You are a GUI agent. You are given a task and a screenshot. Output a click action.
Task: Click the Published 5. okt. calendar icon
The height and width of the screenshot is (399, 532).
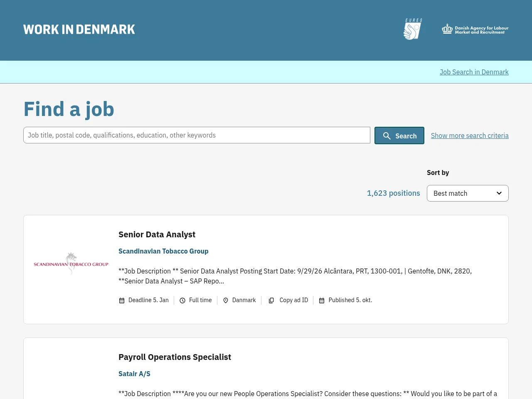[x=322, y=300]
